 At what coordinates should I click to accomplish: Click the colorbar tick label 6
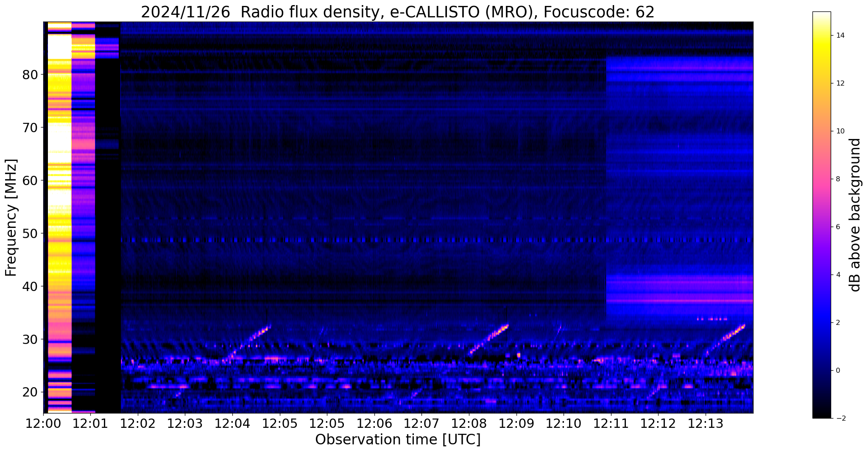point(837,227)
